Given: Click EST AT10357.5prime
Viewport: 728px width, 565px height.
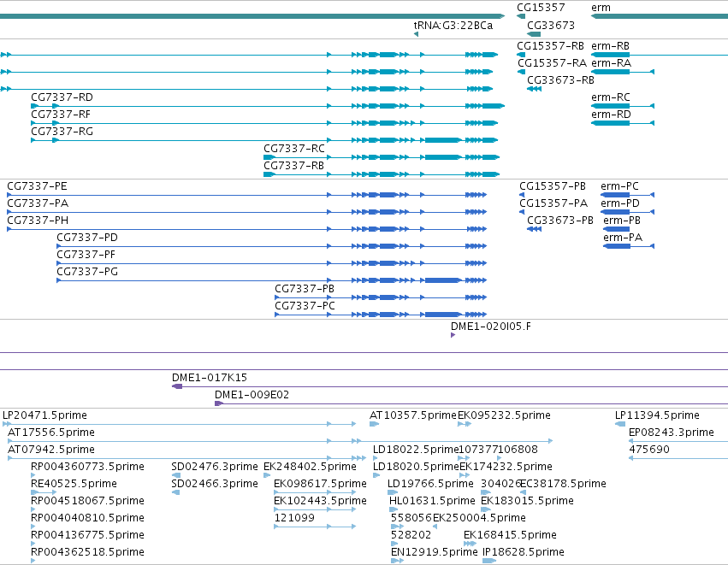Looking at the screenshot, I should pyautogui.click(x=413, y=415).
